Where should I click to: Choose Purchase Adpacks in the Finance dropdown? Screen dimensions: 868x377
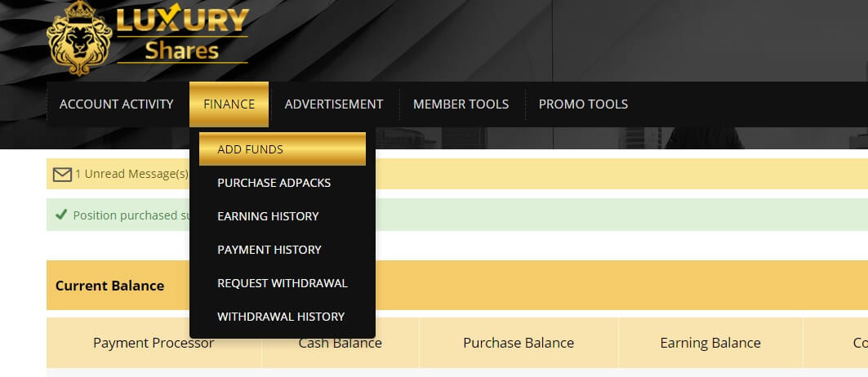pyautogui.click(x=274, y=183)
